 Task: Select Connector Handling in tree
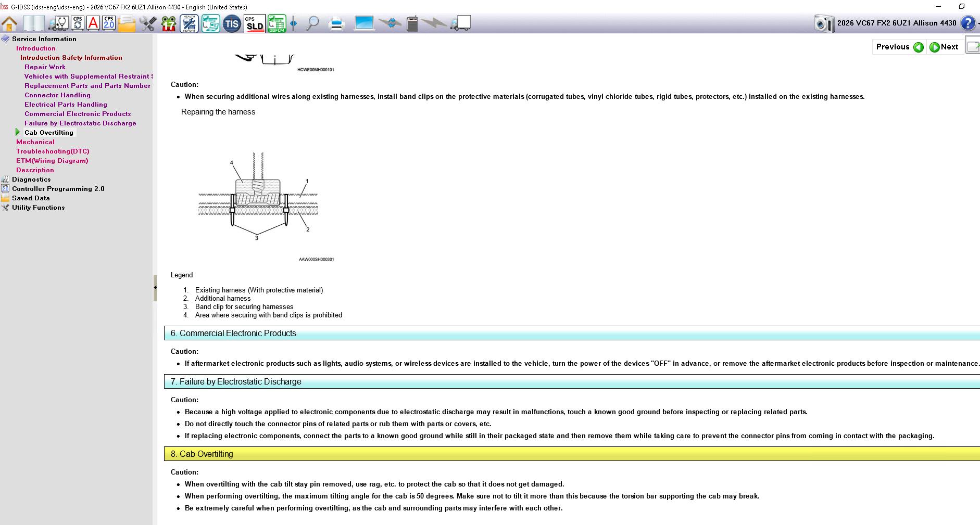point(57,95)
